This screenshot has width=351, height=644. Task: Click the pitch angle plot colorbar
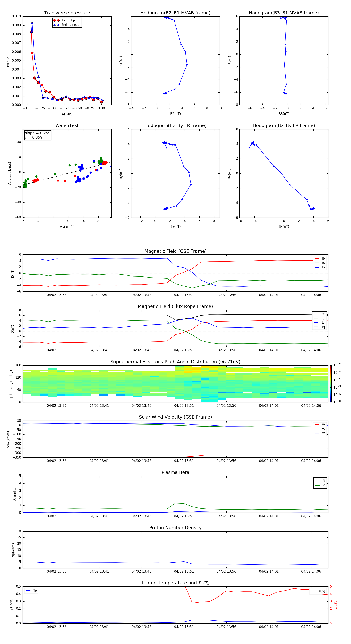[331, 383]
